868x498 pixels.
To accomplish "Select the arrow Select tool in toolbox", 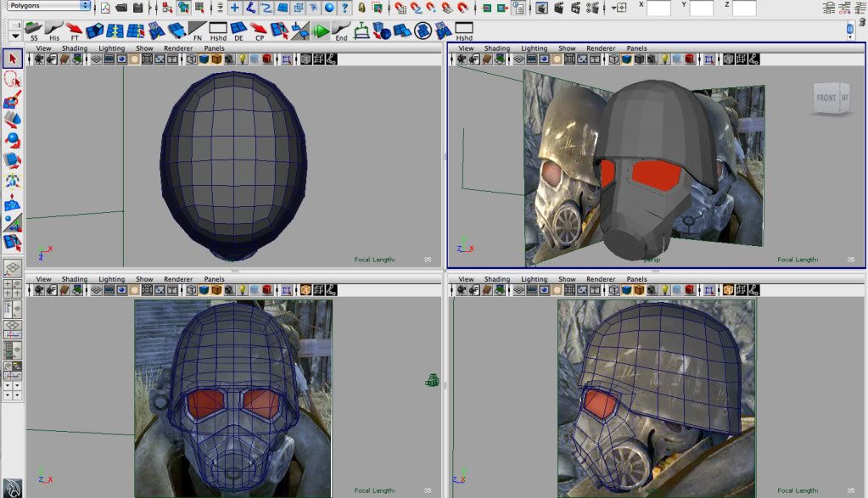I will click(x=12, y=59).
